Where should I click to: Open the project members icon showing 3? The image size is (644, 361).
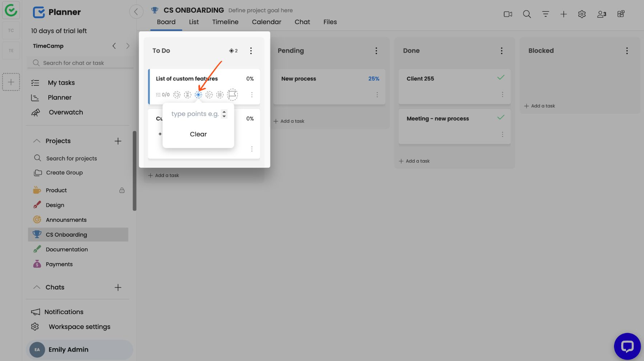tap(602, 14)
